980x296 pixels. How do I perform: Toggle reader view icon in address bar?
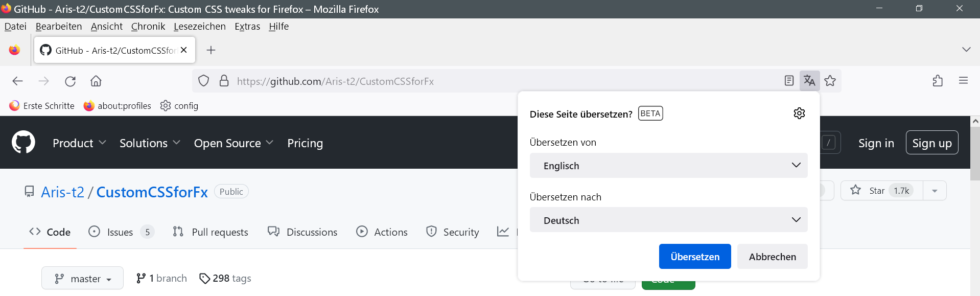point(789,81)
